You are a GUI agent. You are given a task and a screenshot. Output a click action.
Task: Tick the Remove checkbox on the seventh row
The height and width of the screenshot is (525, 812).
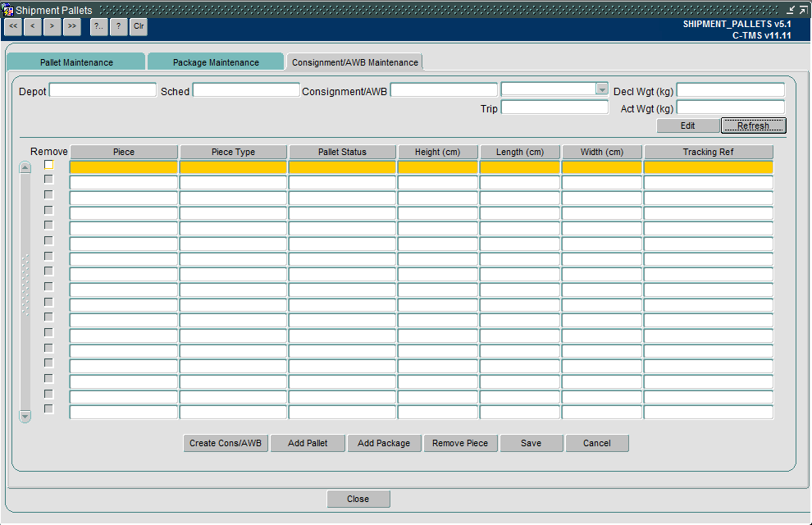pyautogui.click(x=48, y=256)
